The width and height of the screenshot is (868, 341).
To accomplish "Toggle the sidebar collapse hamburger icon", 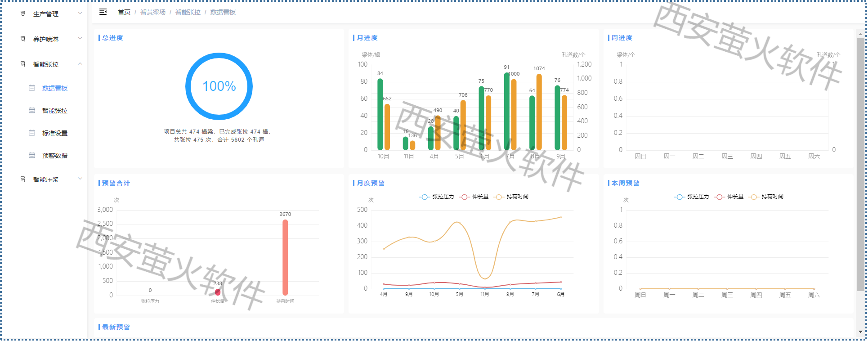I will point(103,12).
